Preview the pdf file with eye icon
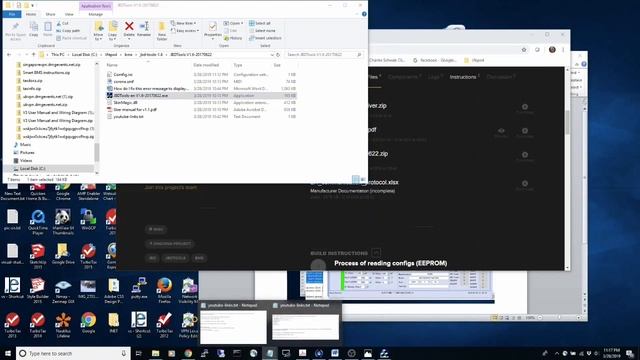The height and width of the screenshot is (360, 640). [x=501, y=131]
